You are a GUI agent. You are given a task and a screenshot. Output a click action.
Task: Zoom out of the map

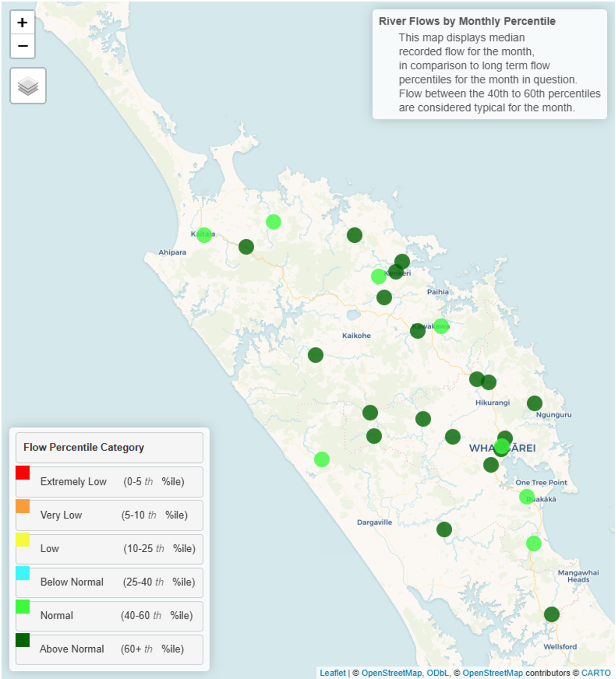point(23,46)
